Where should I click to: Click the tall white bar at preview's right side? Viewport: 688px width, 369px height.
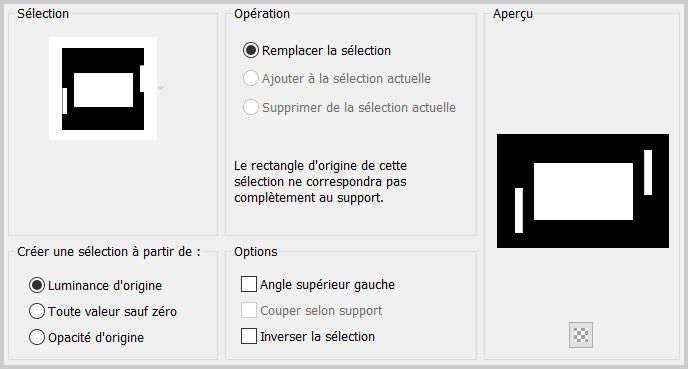pos(648,172)
